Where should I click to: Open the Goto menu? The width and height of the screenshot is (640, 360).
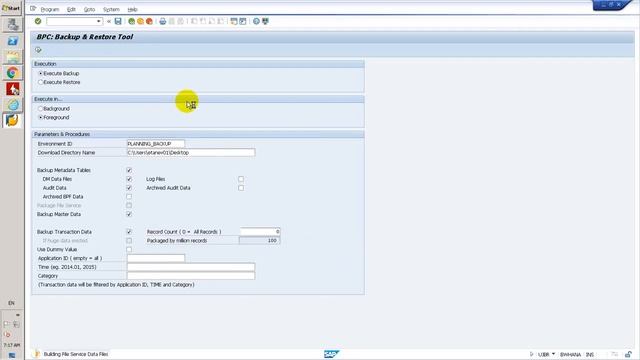click(89, 9)
